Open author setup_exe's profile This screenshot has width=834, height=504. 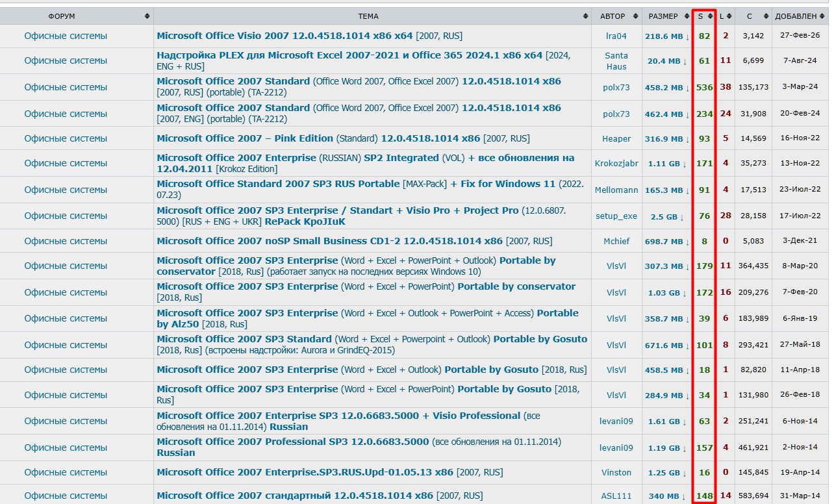616,216
